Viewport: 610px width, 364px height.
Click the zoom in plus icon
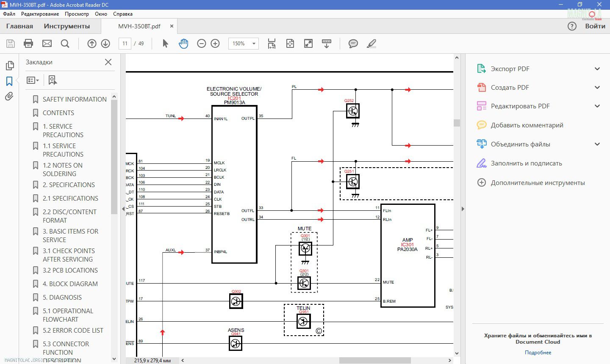point(215,44)
